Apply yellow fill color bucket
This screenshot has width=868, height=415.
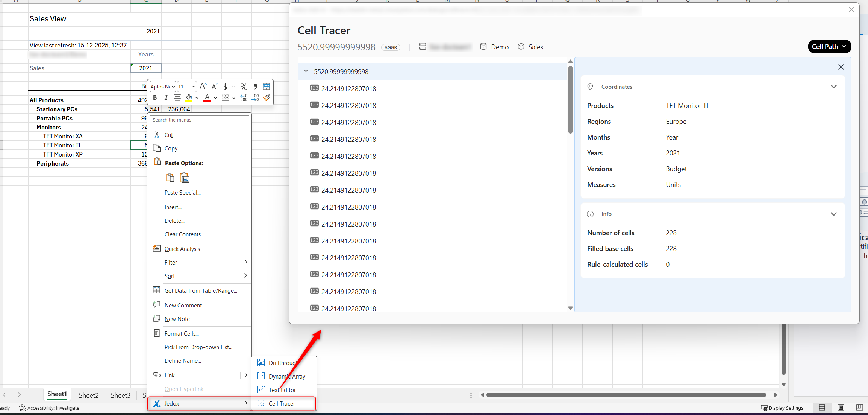coord(189,98)
